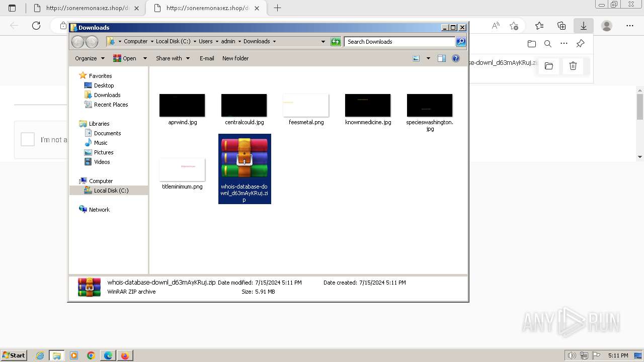Open Edge tab actions menu
This screenshot has height=362, width=644.
click(13, 8)
